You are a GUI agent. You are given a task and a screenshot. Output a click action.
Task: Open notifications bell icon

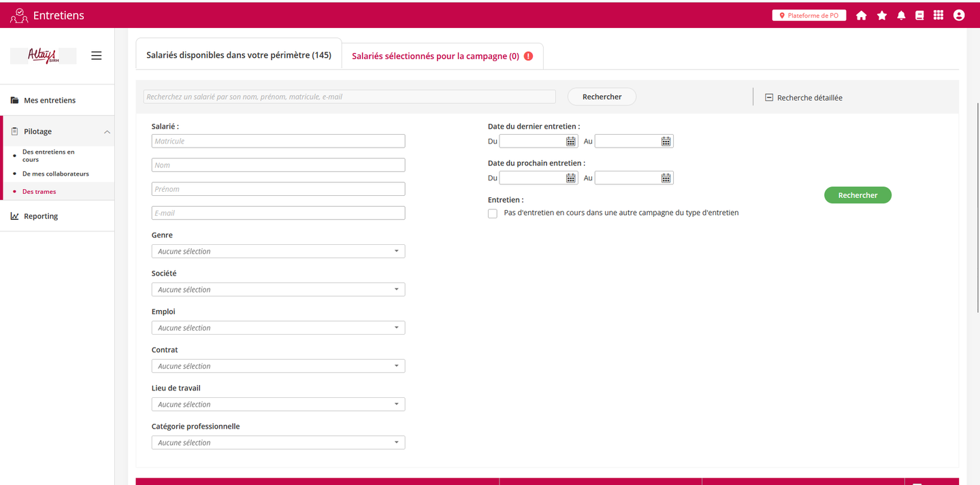pyautogui.click(x=901, y=16)
